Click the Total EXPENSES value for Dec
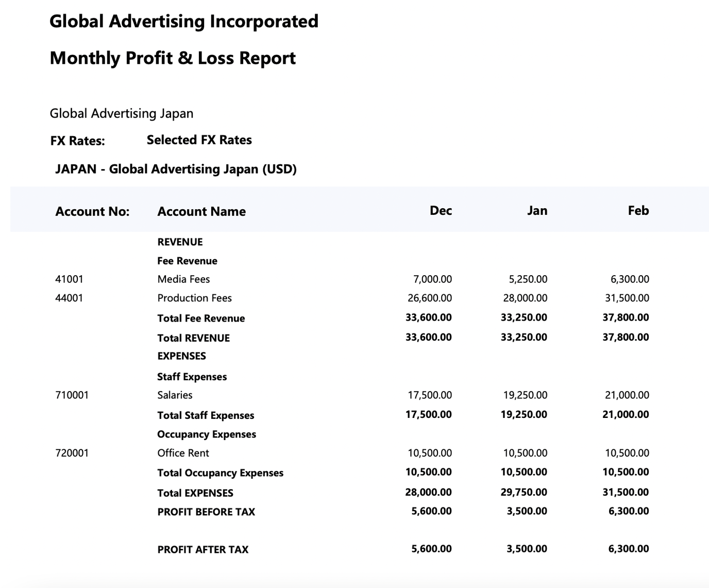Image resolution: width=709 pixels, height=588 pixels. (428, 492)
